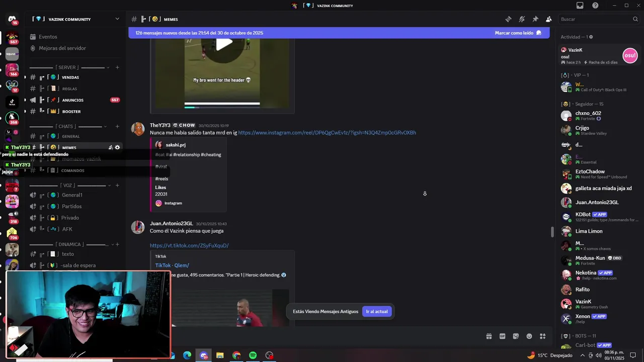644x362 pixels.
Task: Open Discord direct messages home icon
Action: [12, 19]
